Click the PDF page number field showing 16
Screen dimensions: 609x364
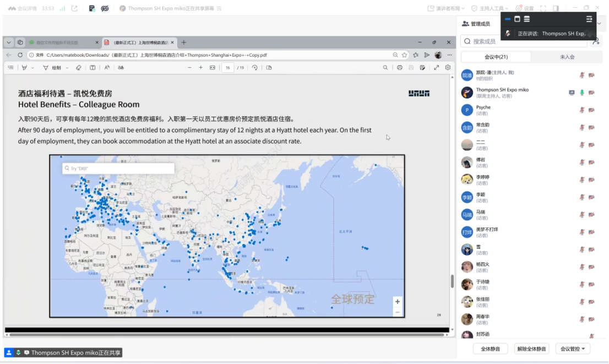pos(227,68)
